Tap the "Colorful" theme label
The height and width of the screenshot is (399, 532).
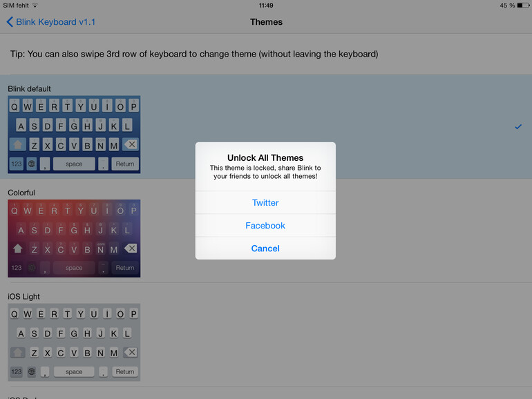[21, 193]
